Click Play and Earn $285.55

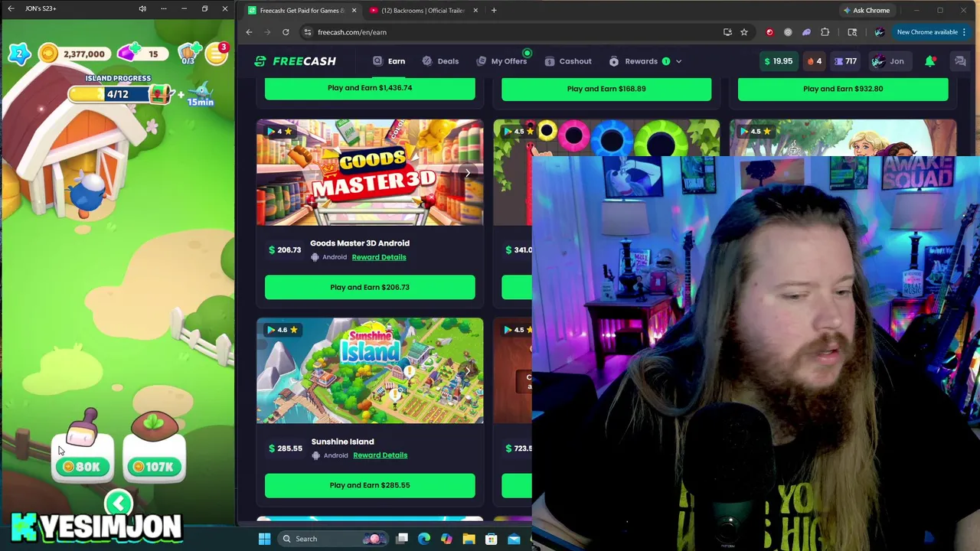[370, 485]
